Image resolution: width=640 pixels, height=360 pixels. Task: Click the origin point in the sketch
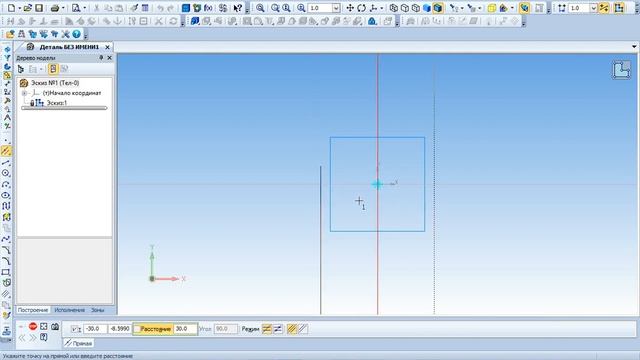(x=377, y=184)
